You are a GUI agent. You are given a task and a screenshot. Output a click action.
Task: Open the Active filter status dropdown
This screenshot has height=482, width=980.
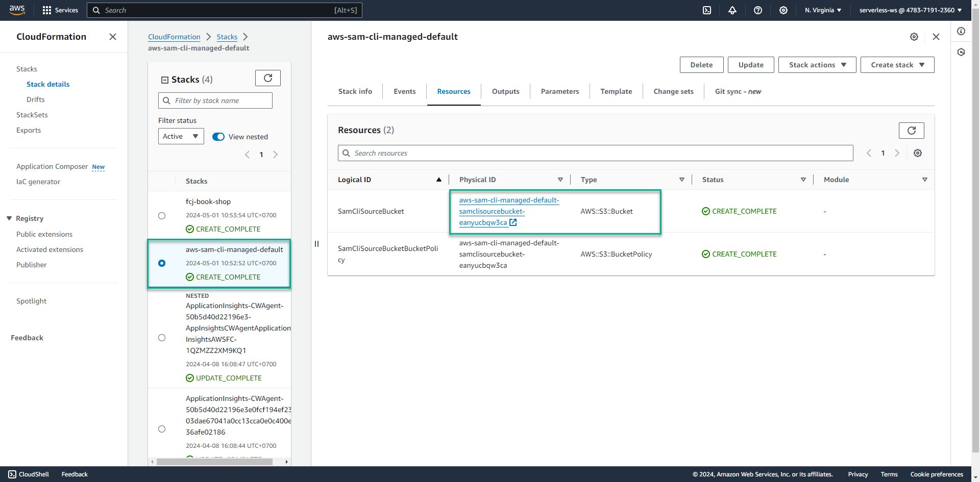181,136
